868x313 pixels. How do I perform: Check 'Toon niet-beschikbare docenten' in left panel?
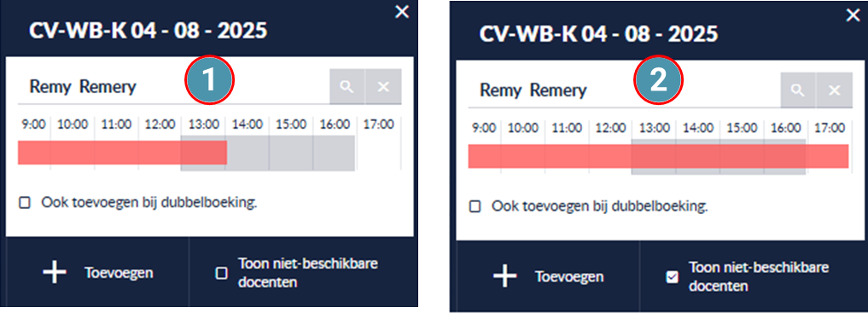tap(221, 273)
